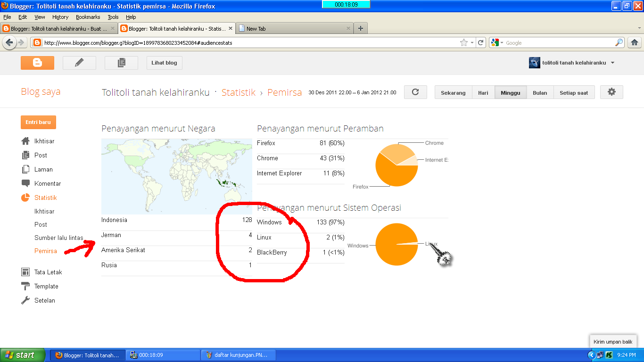Viewport: 644px width, 362px height.
Task: Close the New Tab tab
Action: [x=348, y=28]
